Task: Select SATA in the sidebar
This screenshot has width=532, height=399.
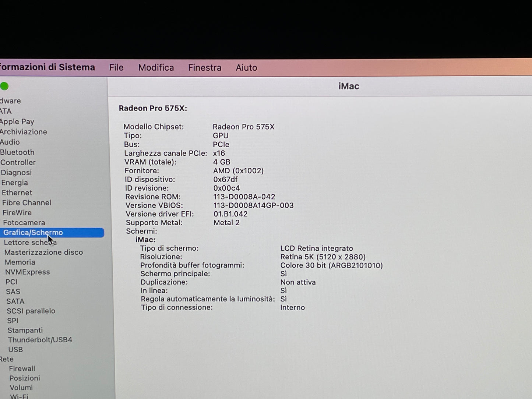Action: pyautogui.click(x=15, y=301)
